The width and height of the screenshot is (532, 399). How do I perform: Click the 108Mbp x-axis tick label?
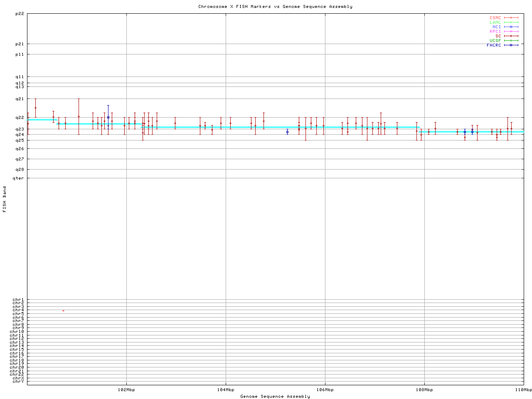tap(424, 390)
